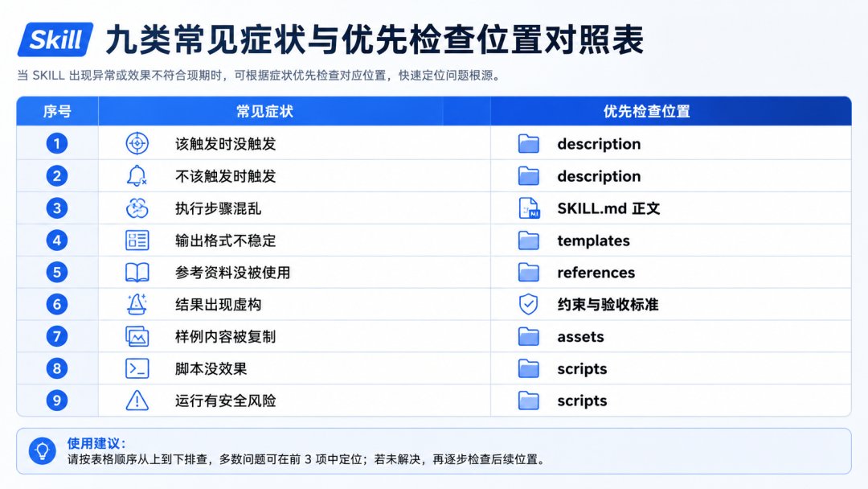Viewport: 868px width, 489px height.
Task: Click the description text in row 1
Action: [x=599, y=144]
